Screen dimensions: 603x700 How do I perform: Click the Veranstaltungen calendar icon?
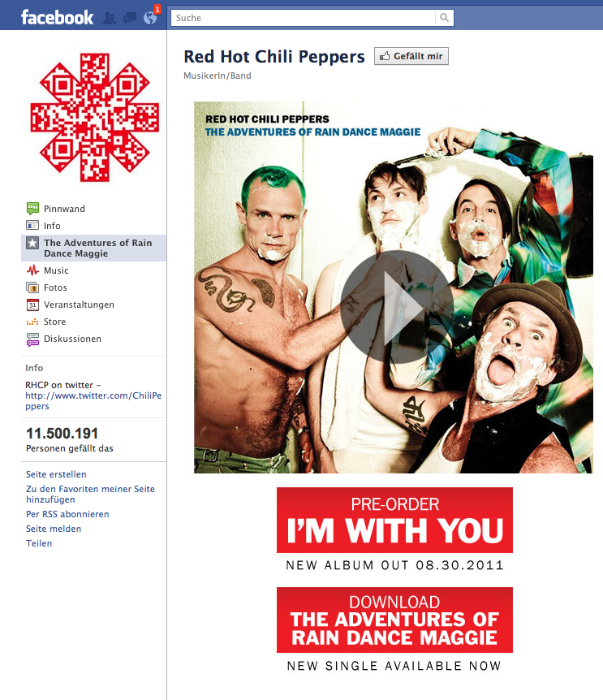(32, 305)
